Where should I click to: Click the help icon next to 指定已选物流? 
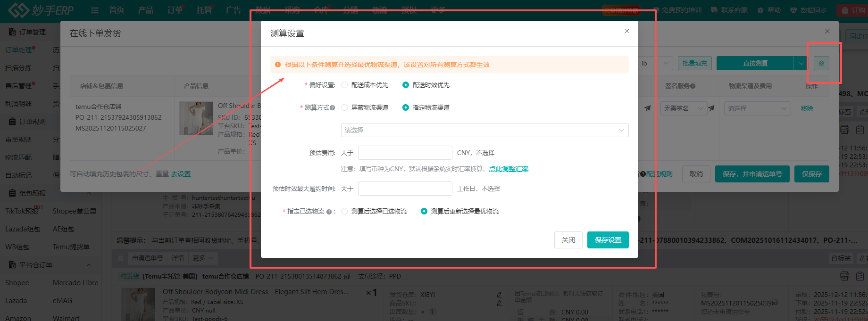[329, 212]
